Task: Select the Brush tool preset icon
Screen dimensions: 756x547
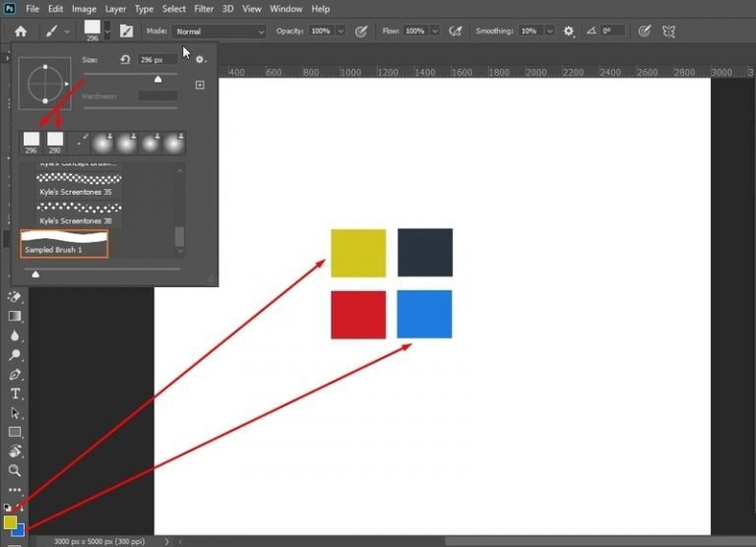Action: coord(51,31)
